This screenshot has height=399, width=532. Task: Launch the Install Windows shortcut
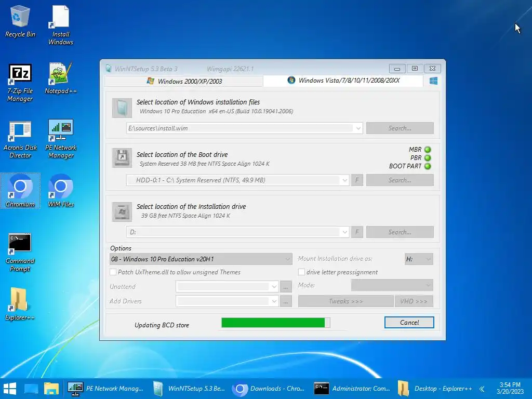(x=60, y=25)
